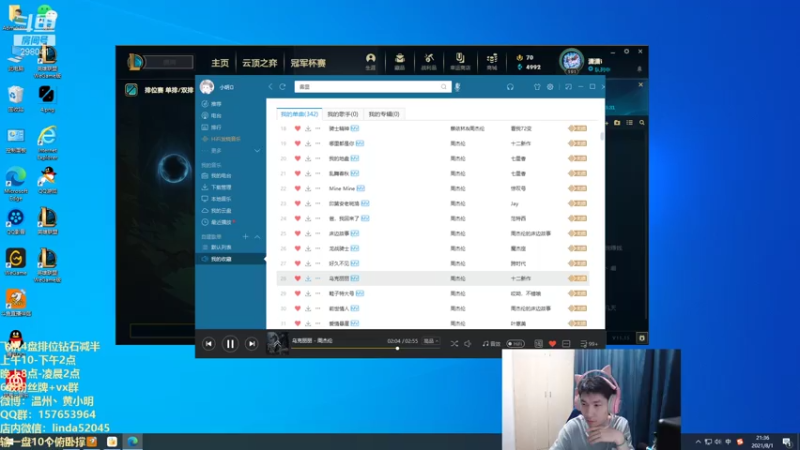Create a new playlist with the plus button
Viewport: 800px width, 450px height.
coord(245,237)
